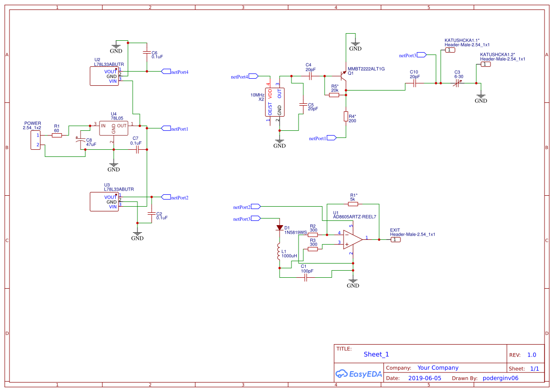Select the POWER 2.54_1x2 connector
The image size is (554, 392).
36,140
